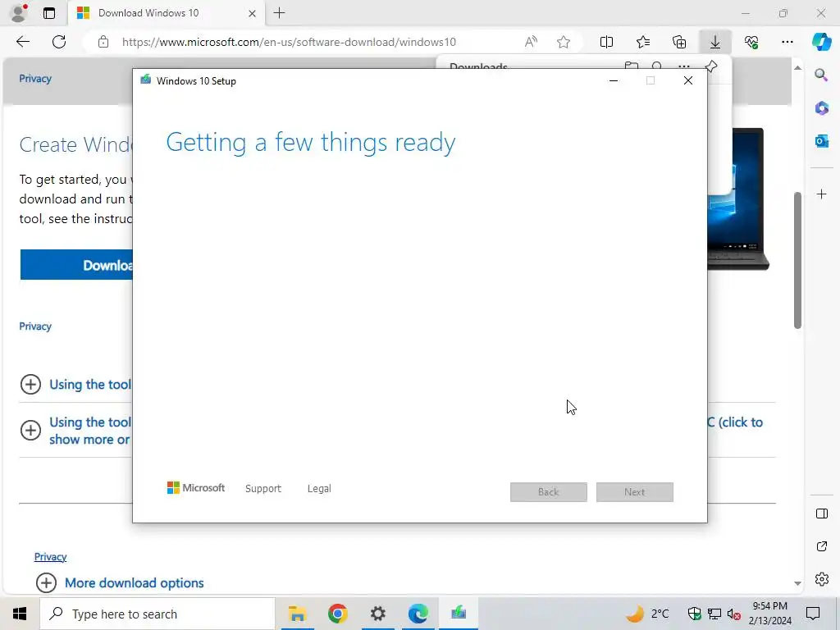Open the Read aloud feature
Screen dimensions: 840x630
click(531, 42)
